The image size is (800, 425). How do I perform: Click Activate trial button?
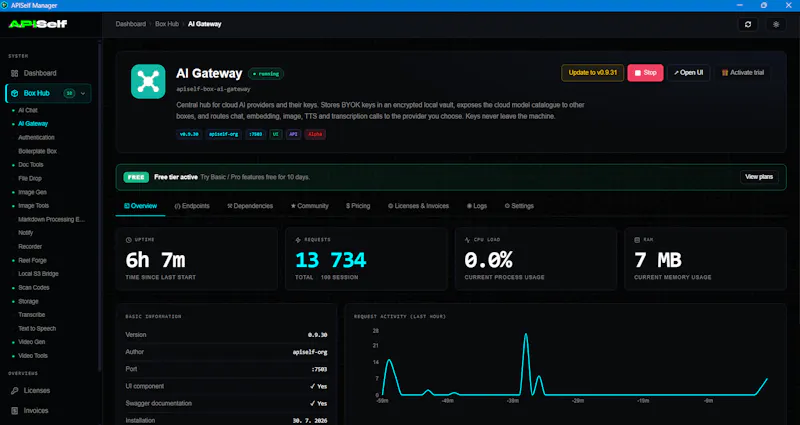(x=742, y=72)
